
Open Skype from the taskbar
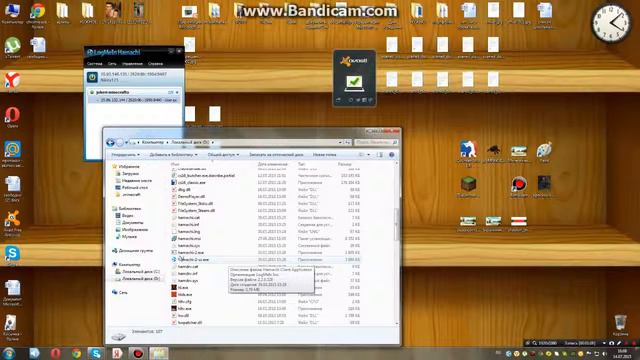click(96, 353)
